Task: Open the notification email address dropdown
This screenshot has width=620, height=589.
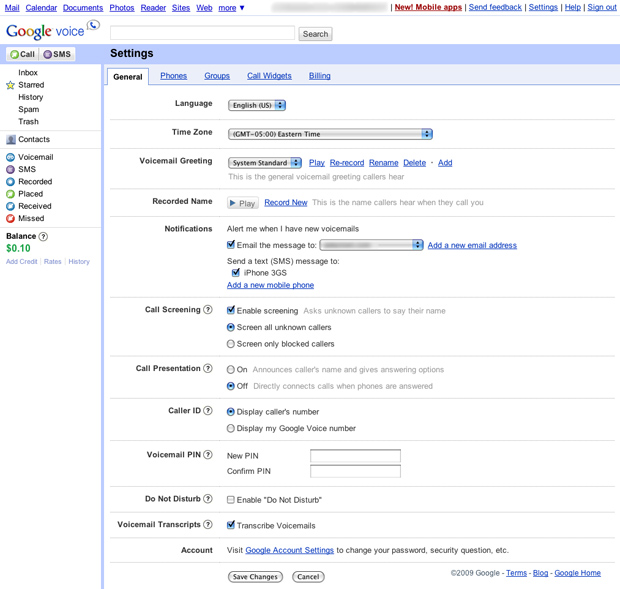Action: (371, 245)
